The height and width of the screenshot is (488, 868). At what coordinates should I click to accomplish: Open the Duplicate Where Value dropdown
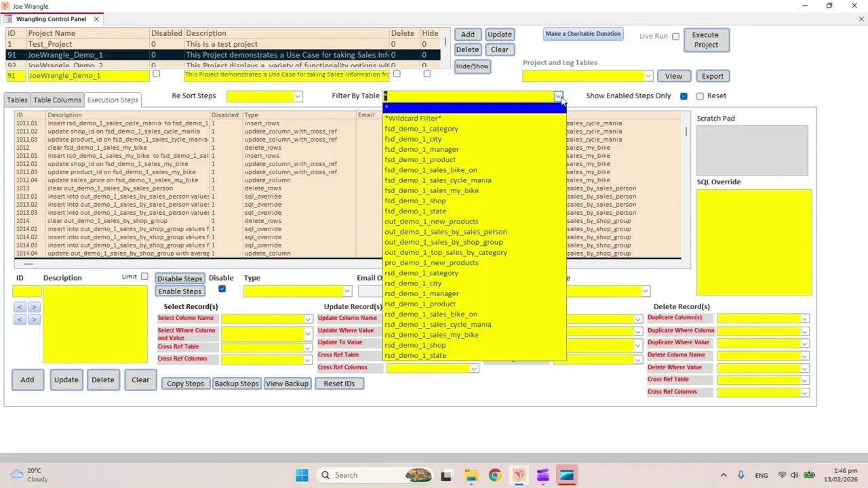tap(804, 344)
